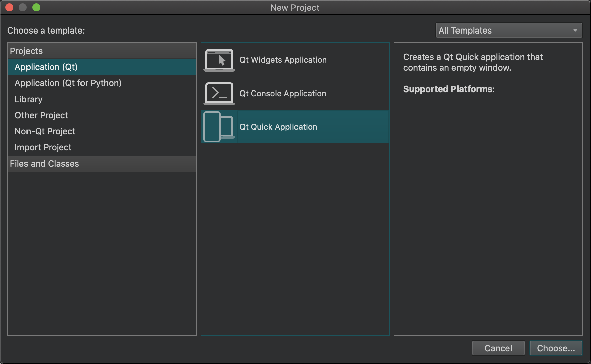
Task: Click the Projects section header
Action: (102, 51)
